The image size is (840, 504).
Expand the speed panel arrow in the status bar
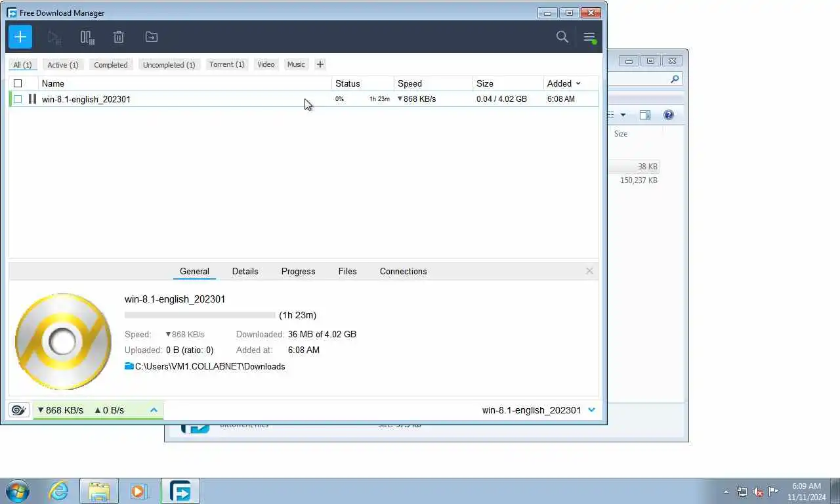click(154, 410)
